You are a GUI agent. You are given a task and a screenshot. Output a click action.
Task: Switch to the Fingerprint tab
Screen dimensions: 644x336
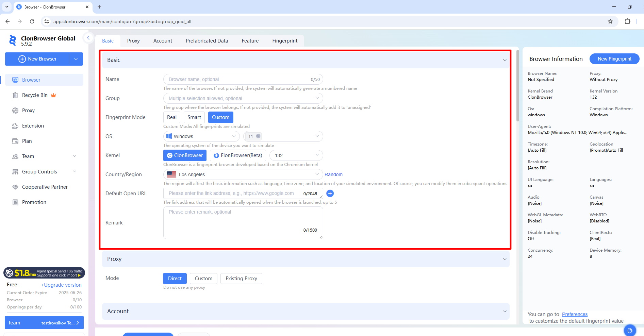(x=285, y=41)
